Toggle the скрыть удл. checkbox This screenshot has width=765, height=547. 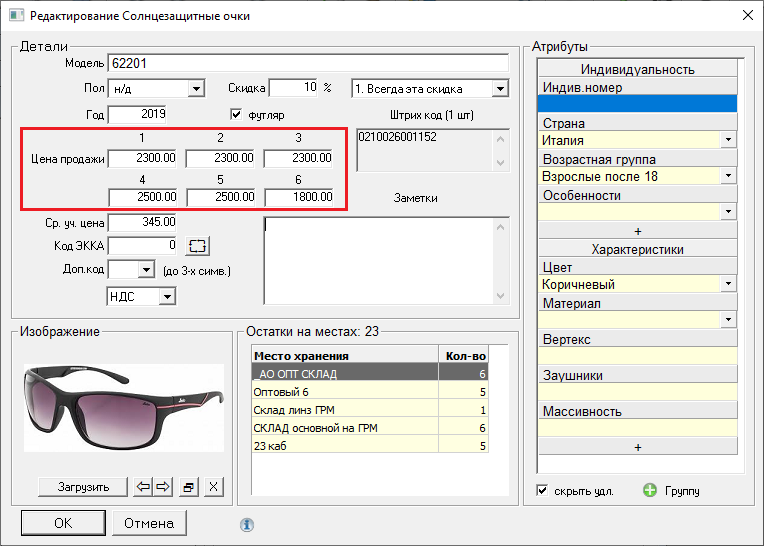tap(543, 491)
